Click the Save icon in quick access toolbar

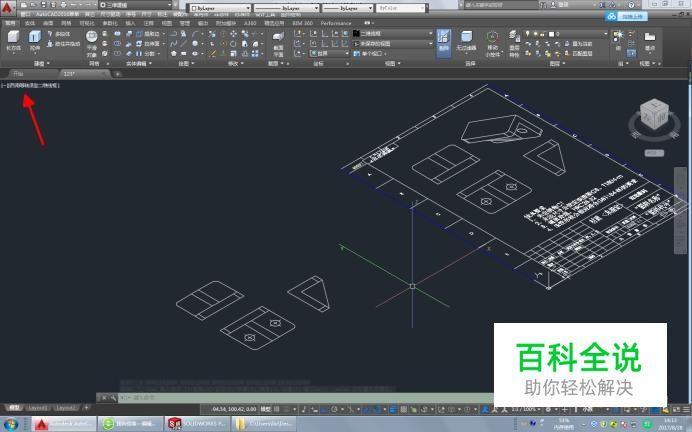point(43,5)
